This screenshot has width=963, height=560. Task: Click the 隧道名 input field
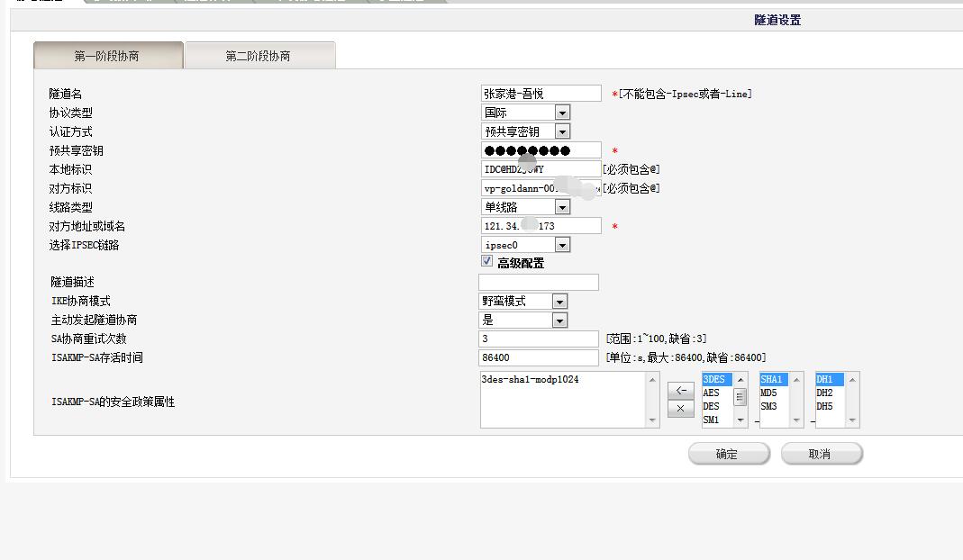tap(541, 94)
